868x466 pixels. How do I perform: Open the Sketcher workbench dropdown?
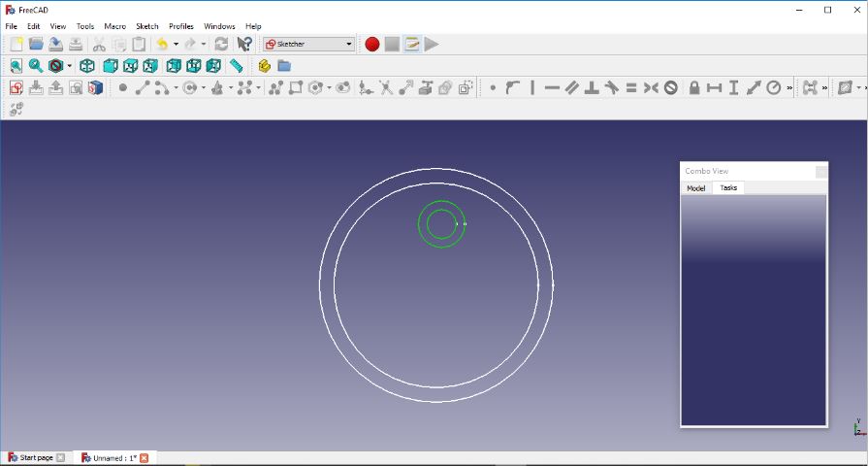click(309, 44)
